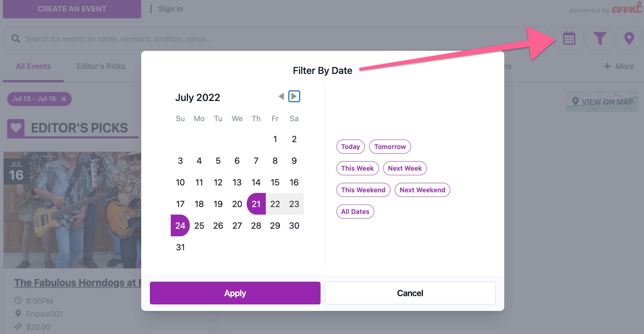This screenshot has width=644, height=334.
Task: Open the map pin location icon
Action: (629, 38)
